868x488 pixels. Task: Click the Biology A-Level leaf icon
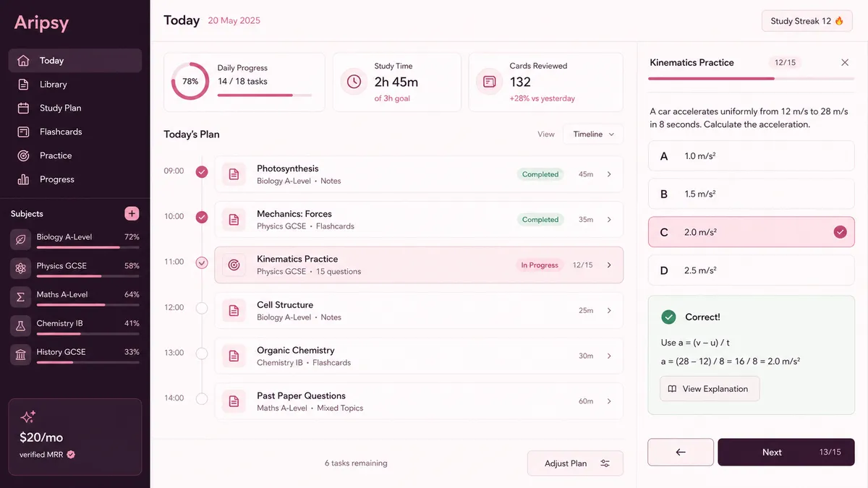[x=20, y=240]
